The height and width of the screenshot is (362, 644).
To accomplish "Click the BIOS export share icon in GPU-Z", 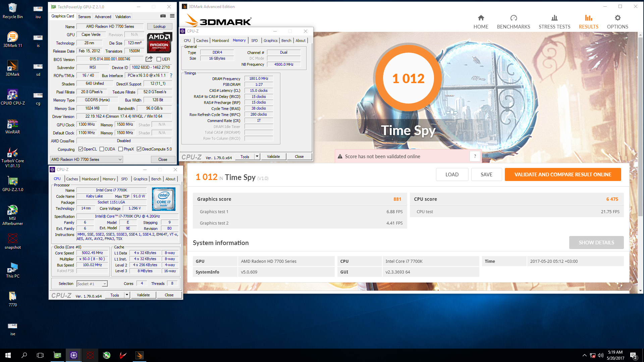I will click(149, 59).
